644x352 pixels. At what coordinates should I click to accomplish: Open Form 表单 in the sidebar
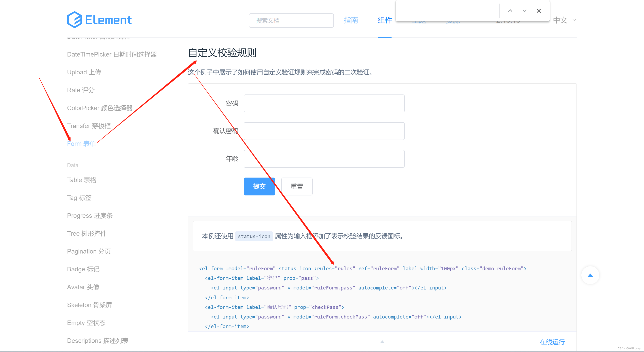(x=81, y=144)
